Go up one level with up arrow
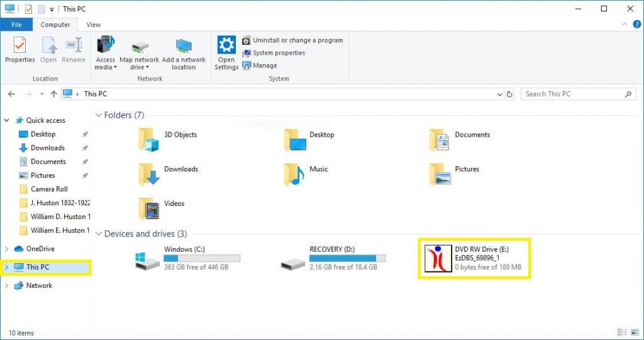Screen dimensions: 644x340 pyautogui.click(x=54, y=94)
